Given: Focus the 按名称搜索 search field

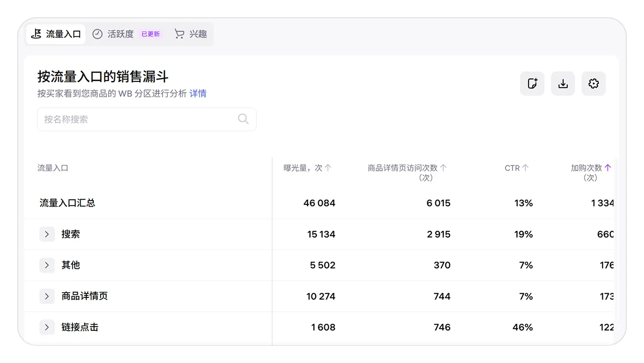Looking at the screenshot, I should click(x=147, y=119).
